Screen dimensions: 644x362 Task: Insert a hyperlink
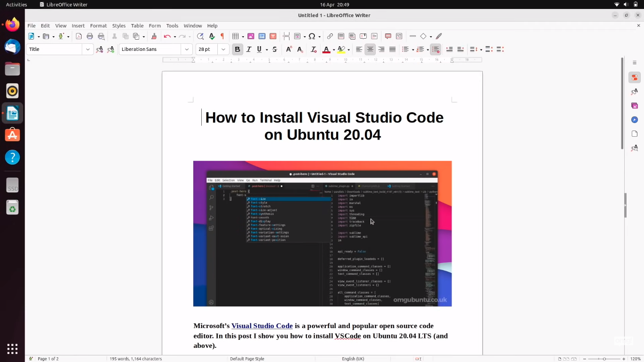coord(330,36)
